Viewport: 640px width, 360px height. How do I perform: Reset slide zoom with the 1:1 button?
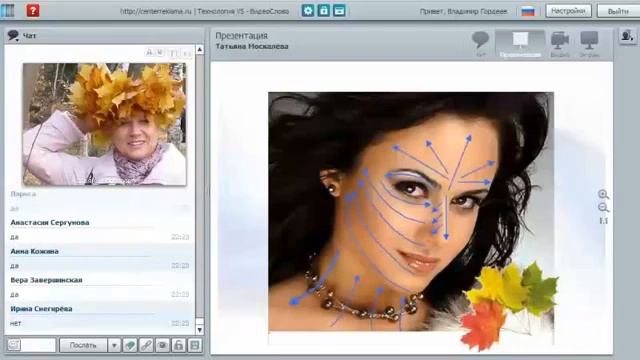[x=603, y=221]
